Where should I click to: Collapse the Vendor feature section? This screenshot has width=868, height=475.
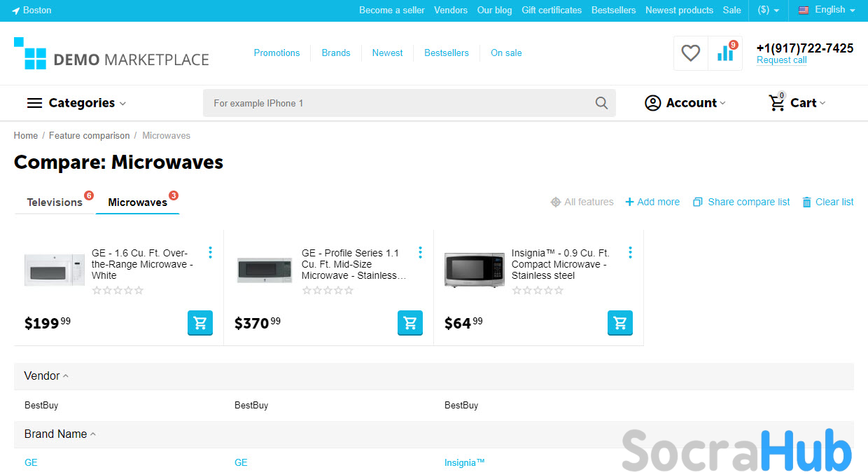[46, 376]
